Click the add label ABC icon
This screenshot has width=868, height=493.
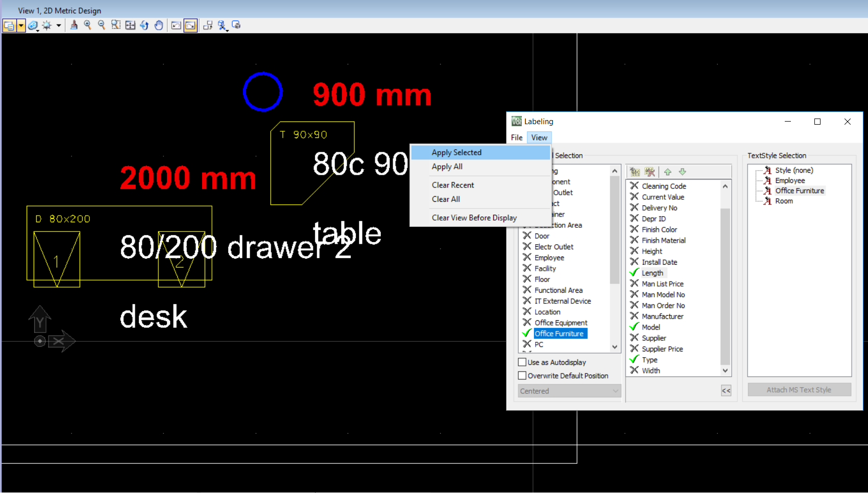[x=635, y=172]
